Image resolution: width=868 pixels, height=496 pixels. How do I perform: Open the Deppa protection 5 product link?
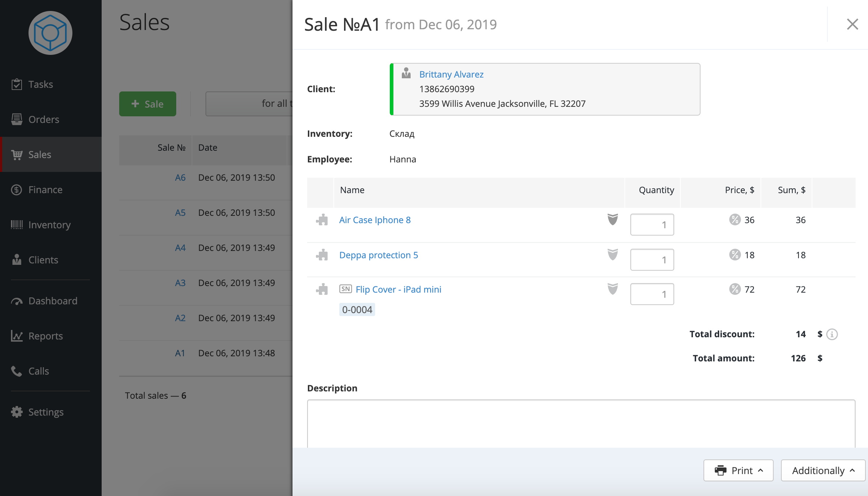coord(378,255)
